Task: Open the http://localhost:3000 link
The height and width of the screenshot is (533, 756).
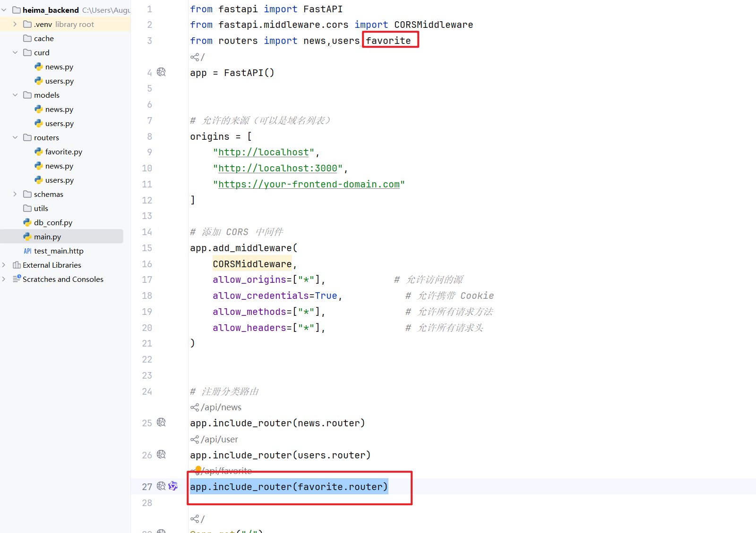Action: point(278,169)
